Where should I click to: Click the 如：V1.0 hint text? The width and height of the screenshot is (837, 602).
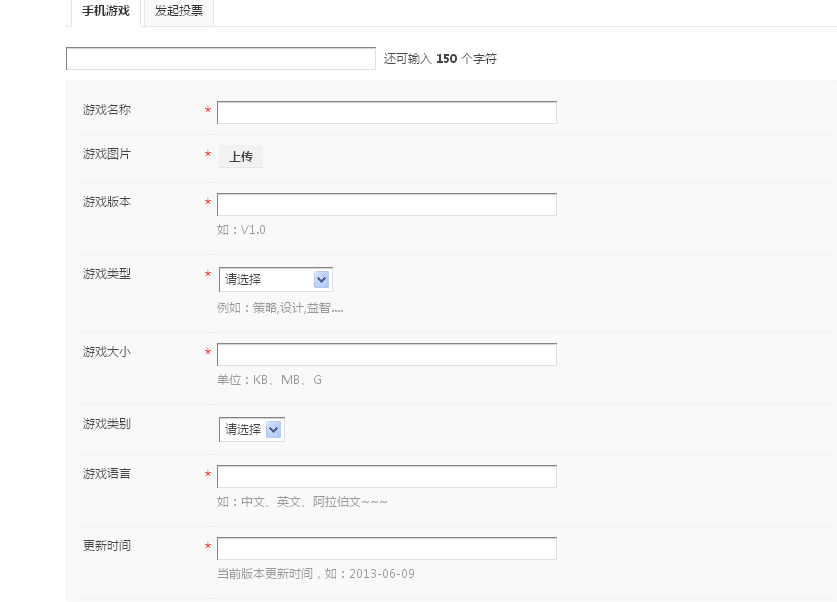click(240, 230)
